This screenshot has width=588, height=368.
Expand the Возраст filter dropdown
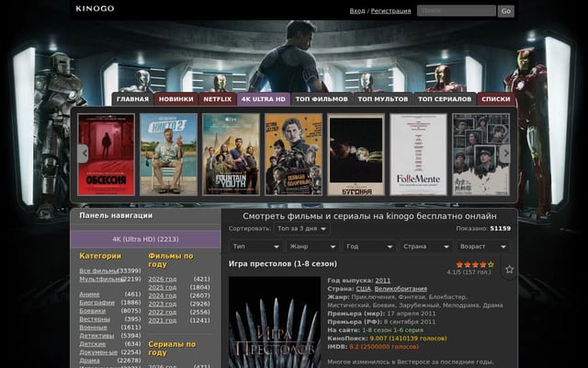pyautogui.click(x=482, y=247)
